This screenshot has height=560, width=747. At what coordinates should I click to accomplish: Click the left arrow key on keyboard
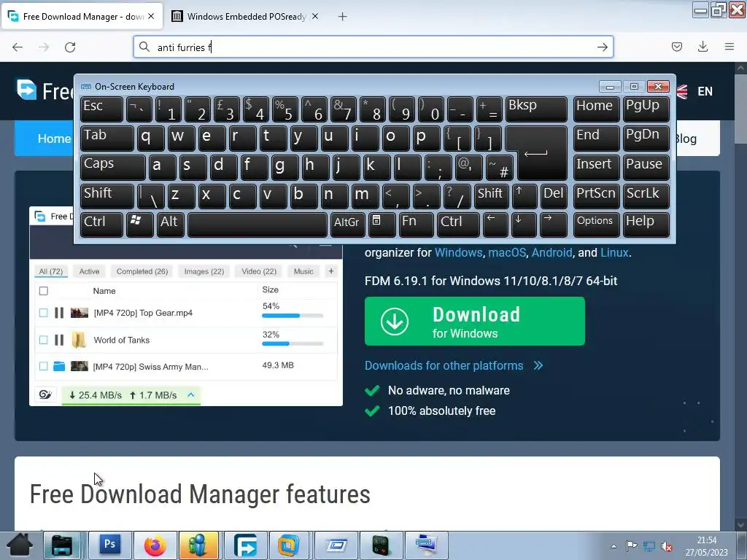(495, 225)
